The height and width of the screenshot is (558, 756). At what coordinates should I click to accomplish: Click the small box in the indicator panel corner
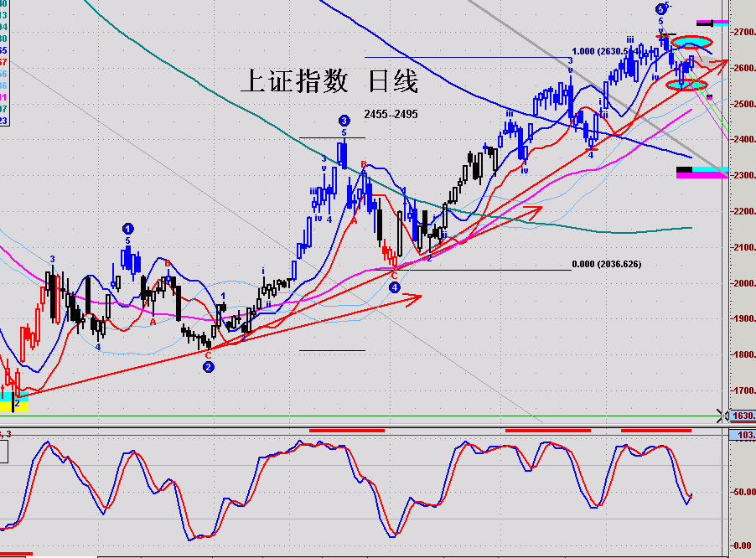4,452
